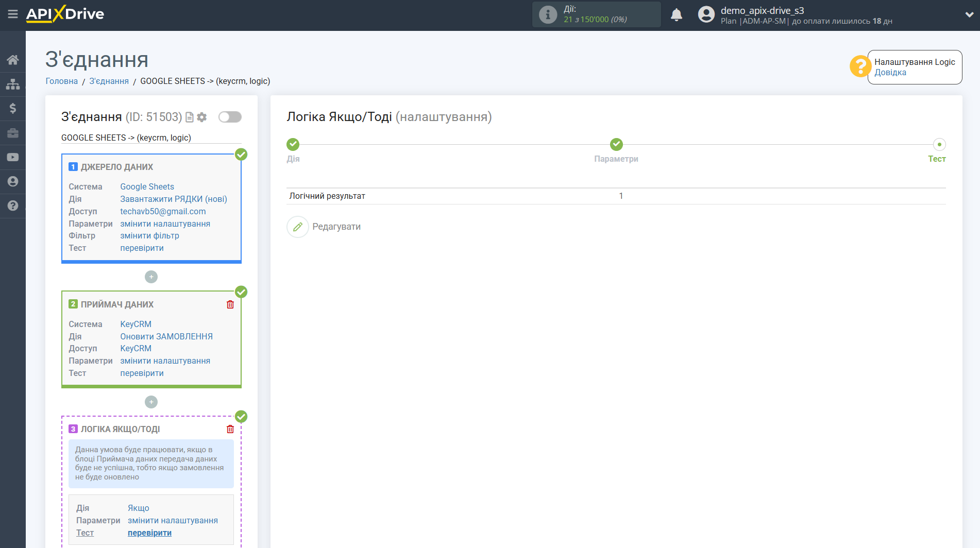This screenshot has width=980, height=548.
Task: Open KeyCRM system link in receiver
Action: (136, 324)
